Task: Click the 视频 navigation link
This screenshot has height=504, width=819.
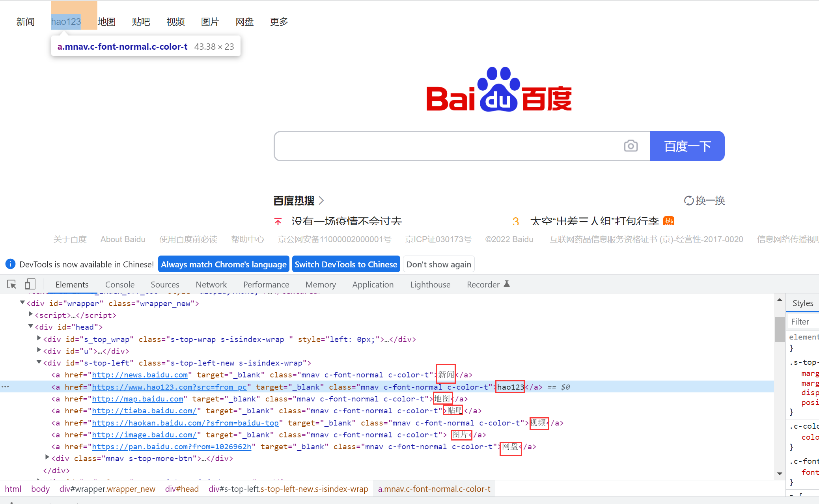Action: point(175,22)
